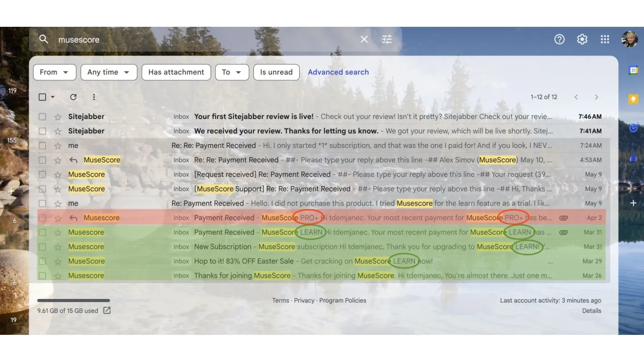Star the 7:46 AM Sitejabber email

pos(58,117)
